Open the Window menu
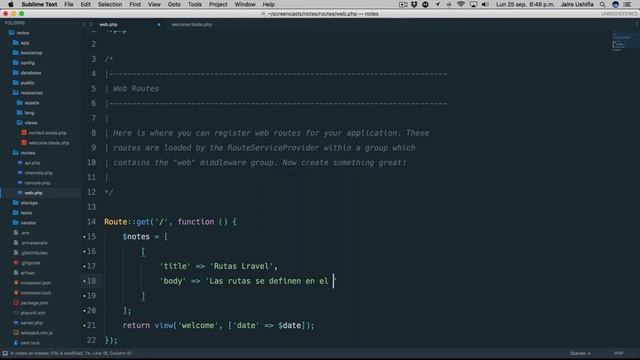 [245, 4]
